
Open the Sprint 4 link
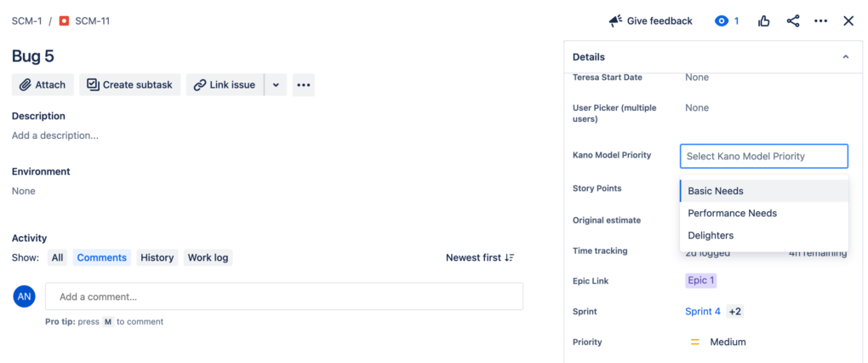tap(702, 312)
